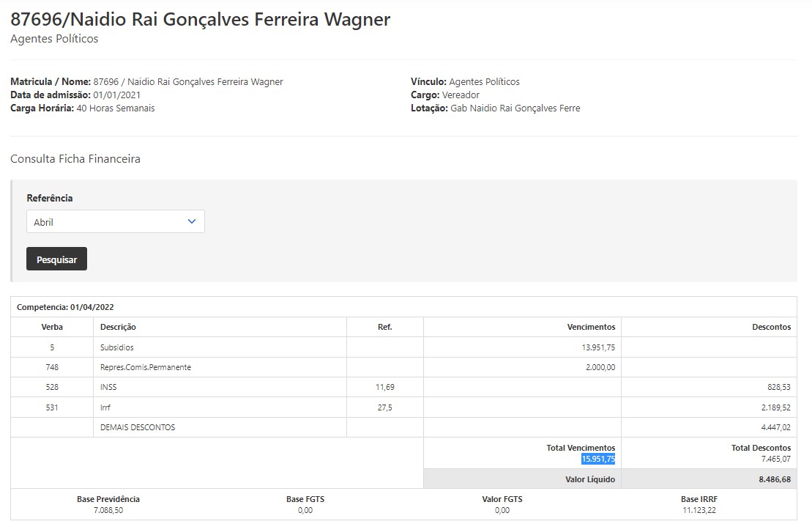Click the chevron arrow in the Abril selector
Viewport: 812px width, 524px height.
(192, 221)
